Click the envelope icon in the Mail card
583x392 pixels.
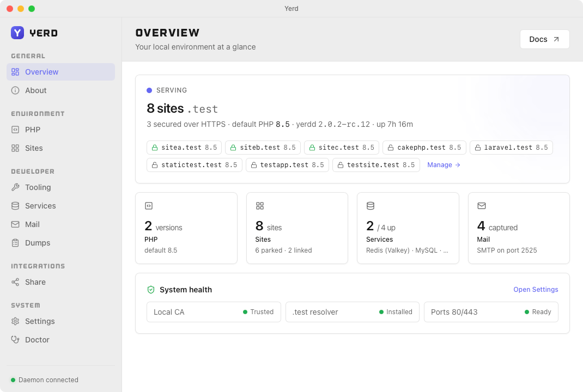[482, 206]
